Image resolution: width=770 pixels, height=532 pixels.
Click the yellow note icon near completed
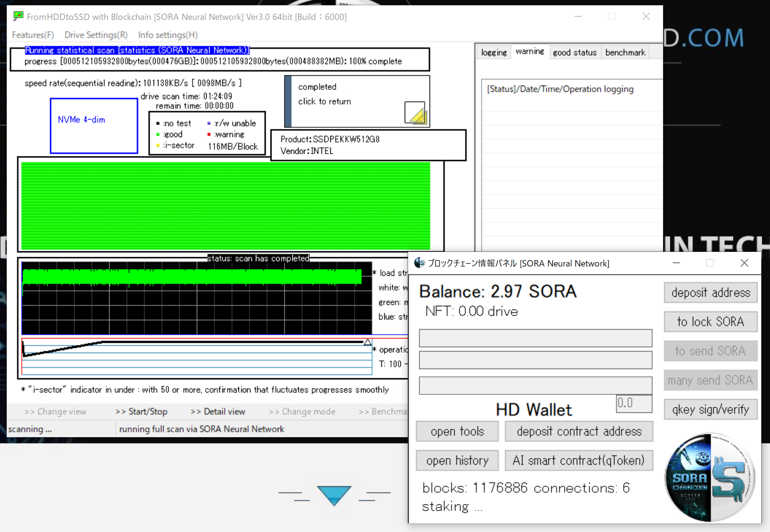click(415, 113)
